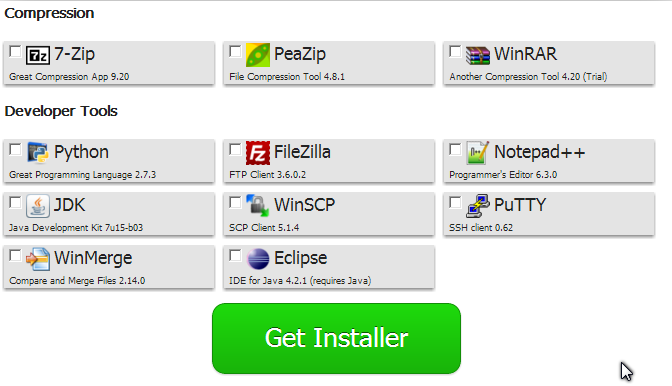Click 'File Compression Tool 4.8.1' description

[x=287, y=77]
